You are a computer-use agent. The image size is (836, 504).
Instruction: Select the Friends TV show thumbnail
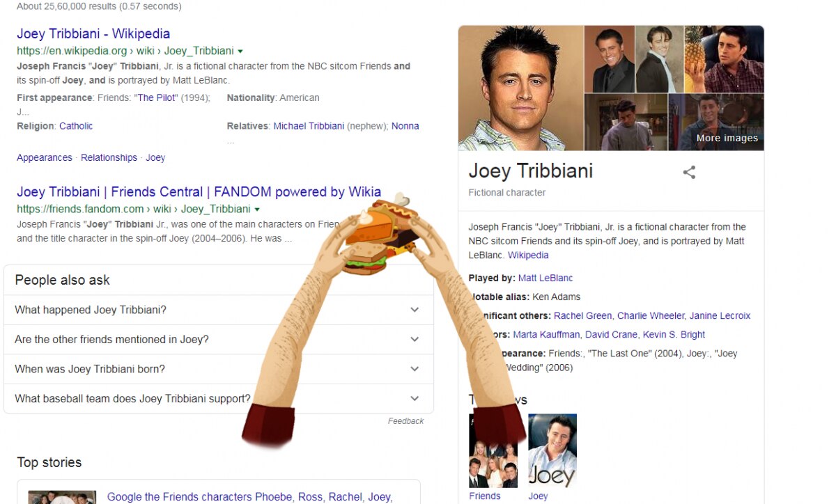coord(493,450)
